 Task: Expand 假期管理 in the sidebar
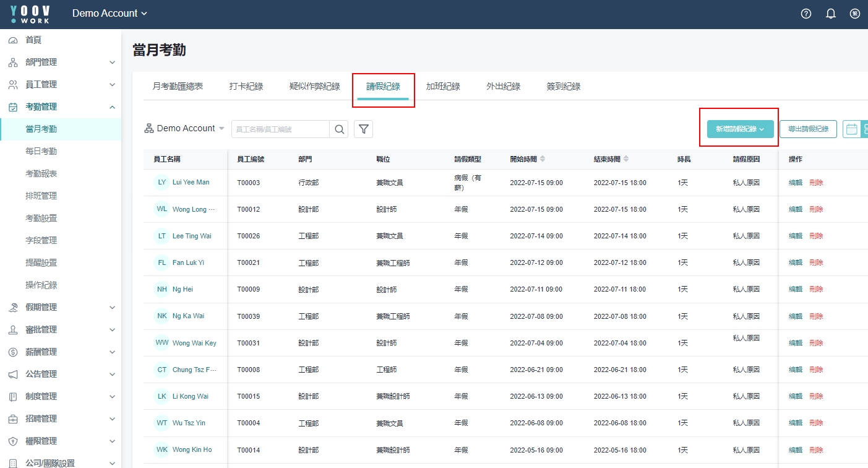click(x=61, y=307)
